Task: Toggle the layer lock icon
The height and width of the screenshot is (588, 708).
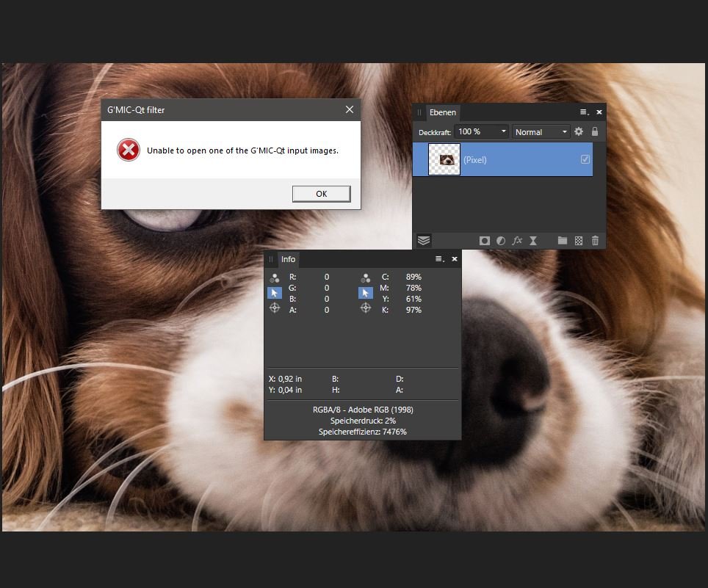Action: point(595,131)
